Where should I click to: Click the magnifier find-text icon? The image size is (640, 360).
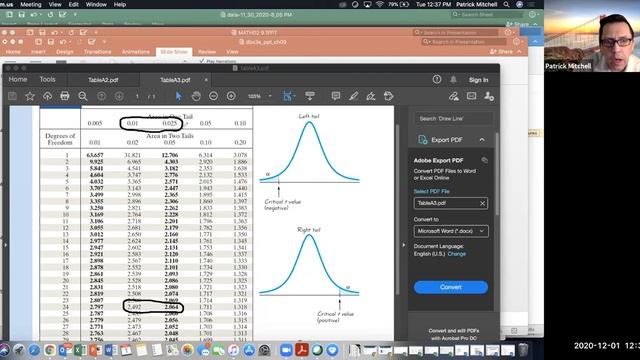(83, 96)
